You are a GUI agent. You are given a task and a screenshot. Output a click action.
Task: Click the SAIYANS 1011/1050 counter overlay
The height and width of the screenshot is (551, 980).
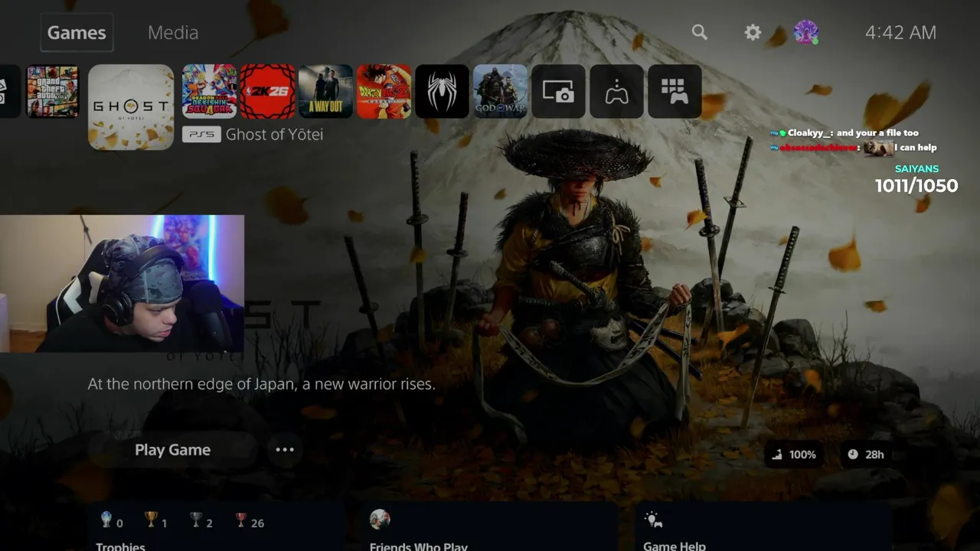916,179
